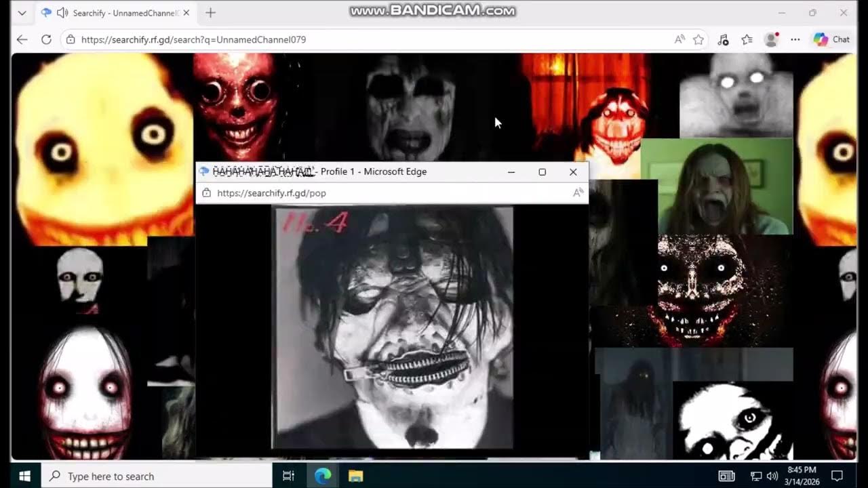
Task: Click the browser Back arrow
Action: point(22,39)
